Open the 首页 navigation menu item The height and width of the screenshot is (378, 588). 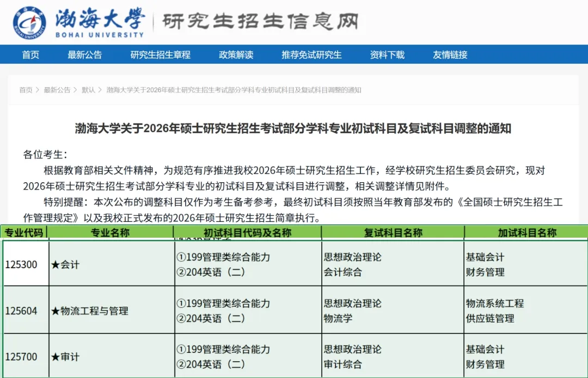(x=30, y=55)
